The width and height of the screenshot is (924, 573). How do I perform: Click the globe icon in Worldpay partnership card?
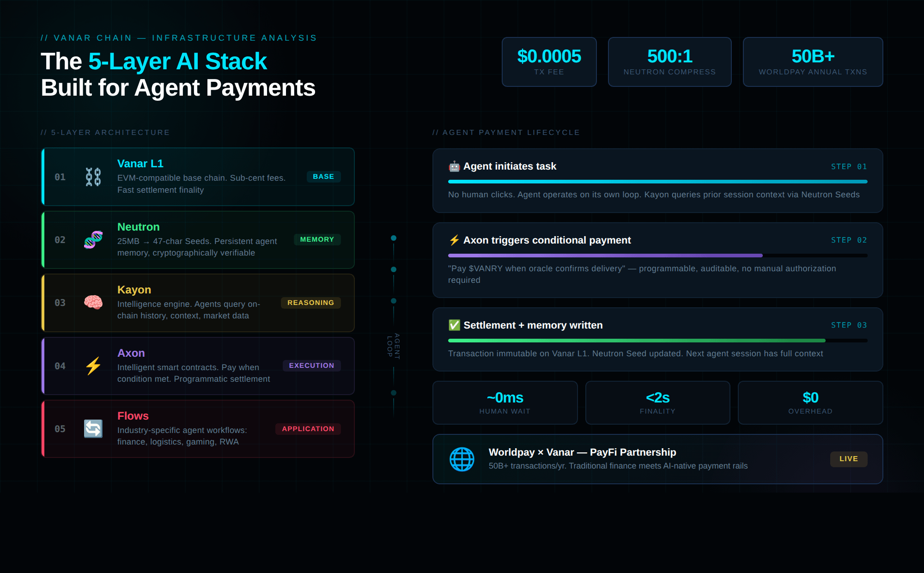click(x=462, y=459)
